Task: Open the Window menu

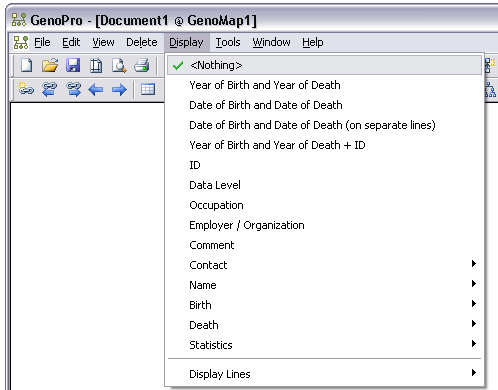Action: [271, 42]
